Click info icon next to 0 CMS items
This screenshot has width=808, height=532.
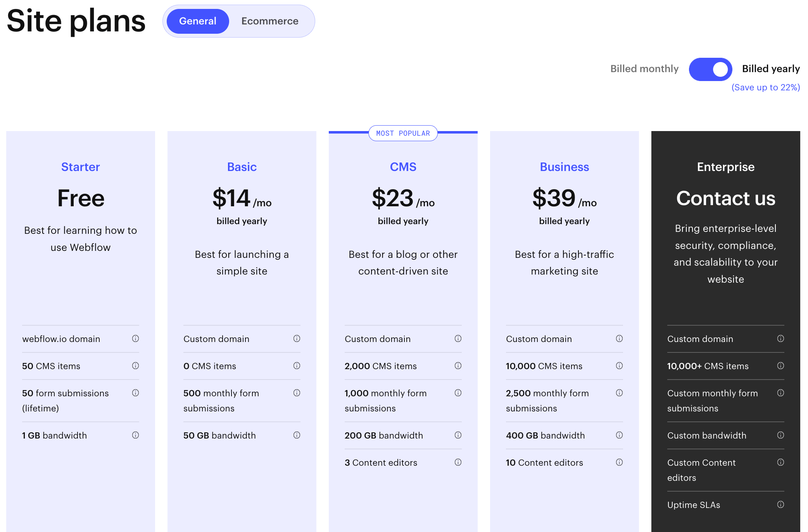coord(297,366)
